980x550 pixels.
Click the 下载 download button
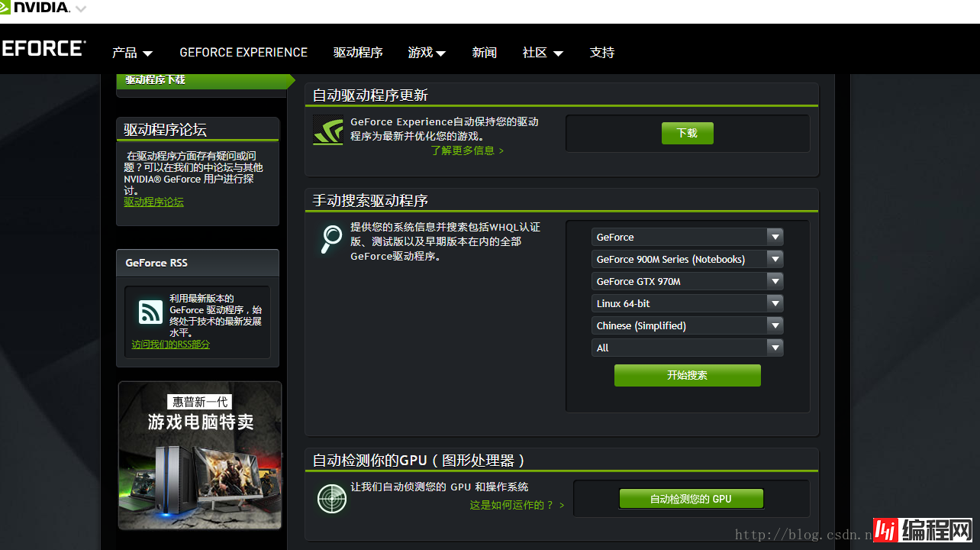(x=686, y=132)
